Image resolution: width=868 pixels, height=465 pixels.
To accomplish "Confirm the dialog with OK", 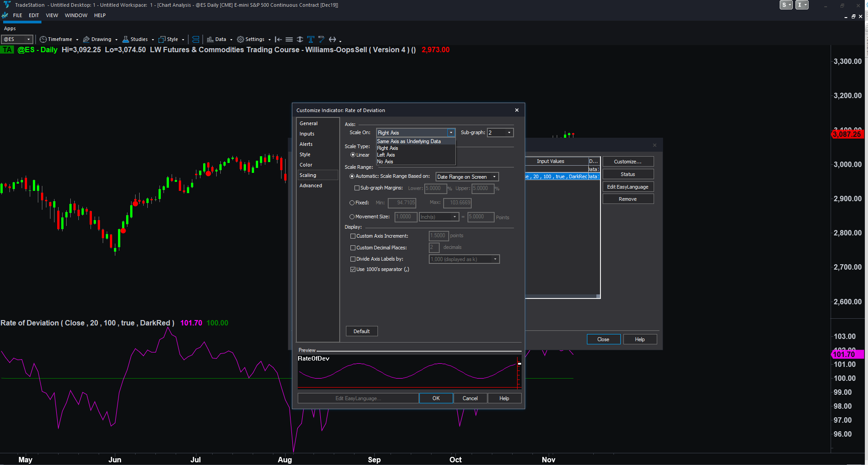I will pyautogui.click(x=436, y=398).
